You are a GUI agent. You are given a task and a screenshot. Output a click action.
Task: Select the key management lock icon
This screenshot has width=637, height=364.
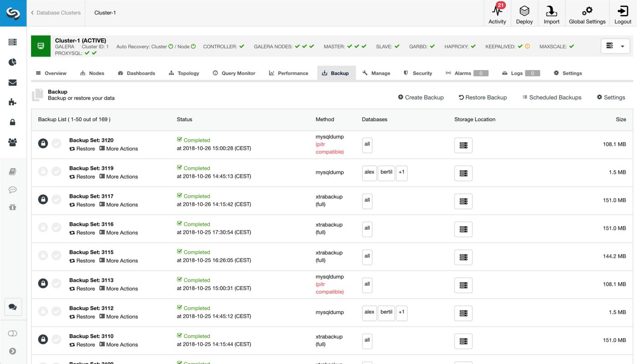(13, 122)
